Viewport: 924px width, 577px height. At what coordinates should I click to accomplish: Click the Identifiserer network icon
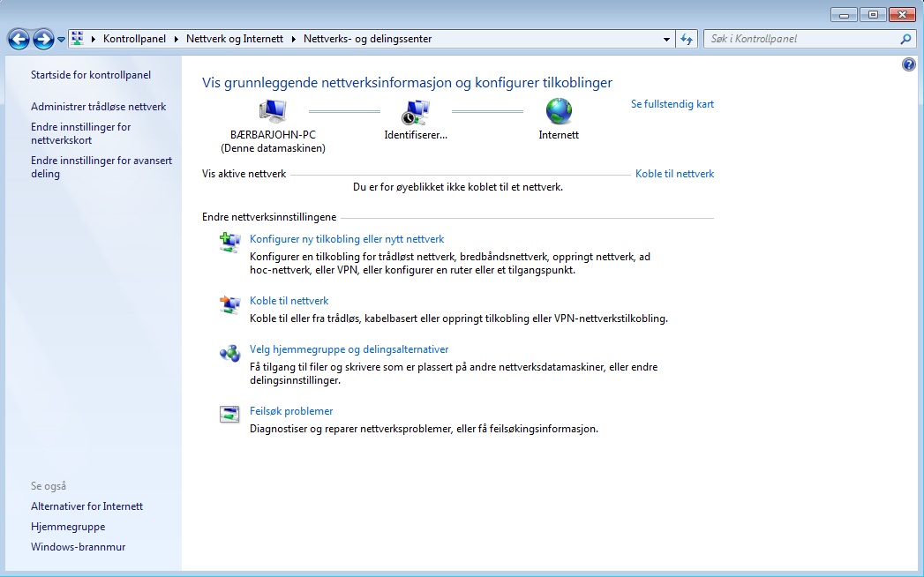[x=416, y=112]
